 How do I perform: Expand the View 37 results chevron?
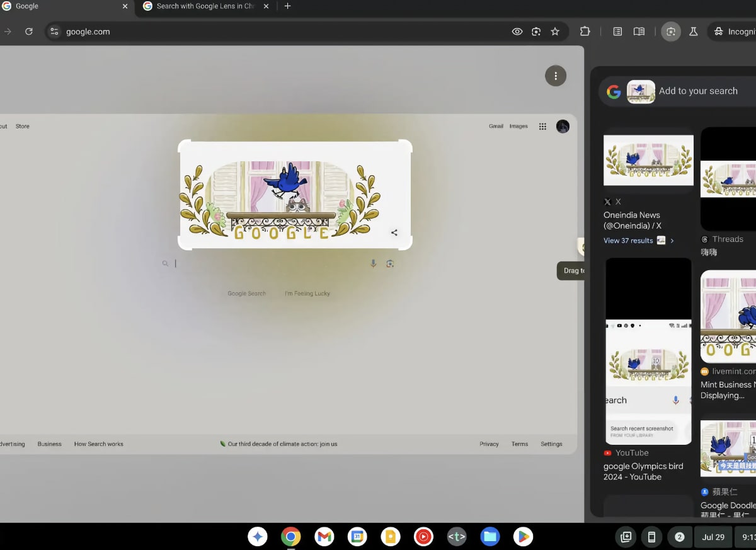click(x=672, y=240)
